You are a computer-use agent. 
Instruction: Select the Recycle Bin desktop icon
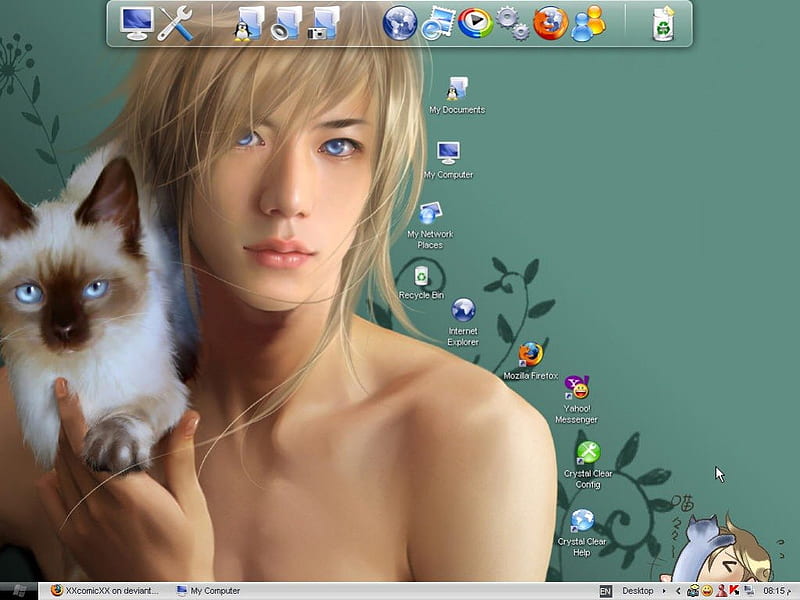click(421, 283)
